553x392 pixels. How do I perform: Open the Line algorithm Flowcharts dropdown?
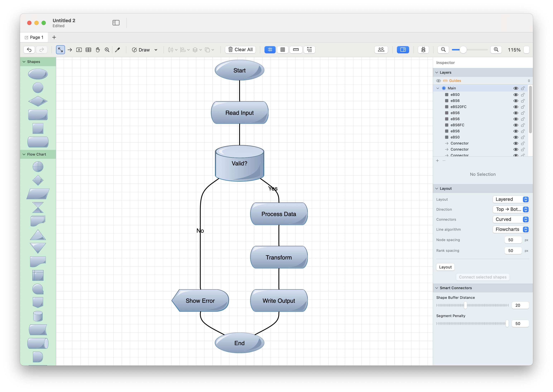[511, 229]
